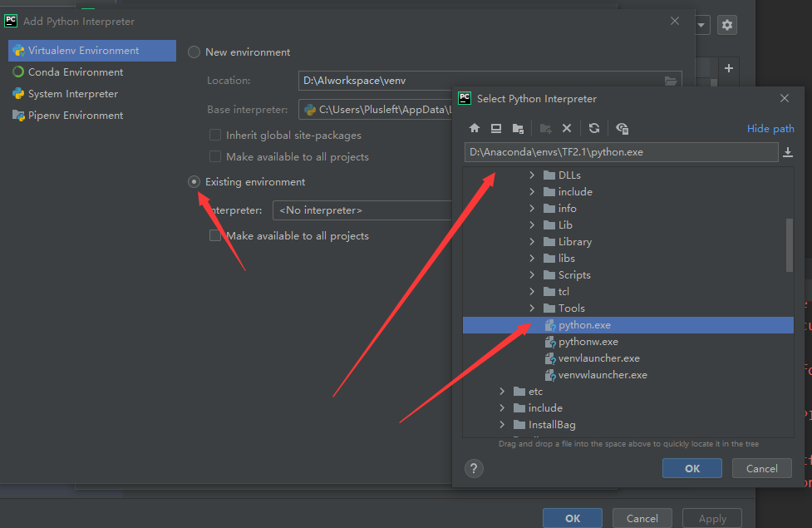Open the Interpreter combo box
The image size is (812, 528).
pyautogui.click(x=362, y=210)
